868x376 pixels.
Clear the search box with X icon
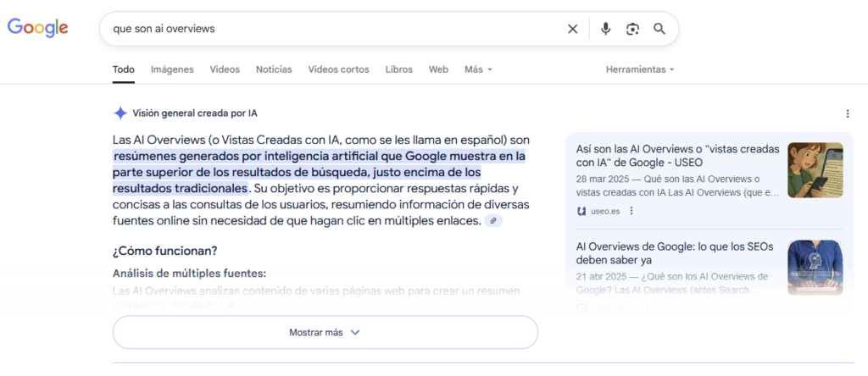pos(572,29)
